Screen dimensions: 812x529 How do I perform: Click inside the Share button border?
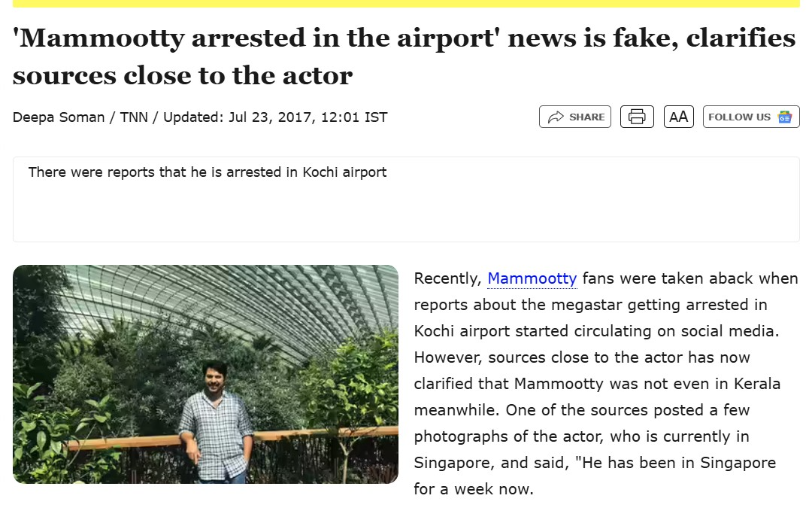[575, 117]
